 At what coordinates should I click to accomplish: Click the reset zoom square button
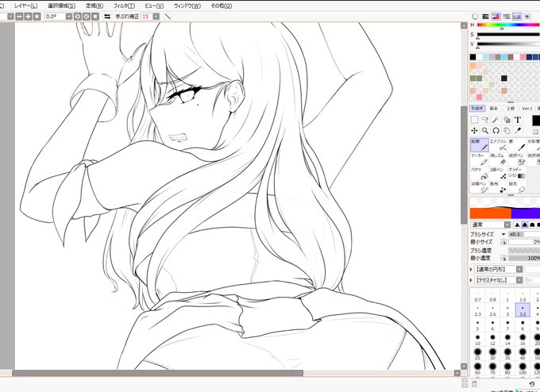[x=37, y=17]
